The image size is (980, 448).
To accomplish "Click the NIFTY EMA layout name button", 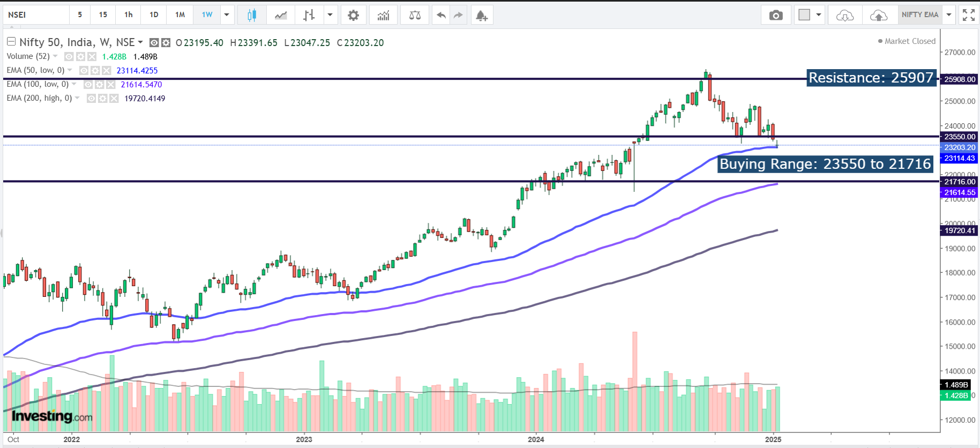I will click(x=920, y=15).
